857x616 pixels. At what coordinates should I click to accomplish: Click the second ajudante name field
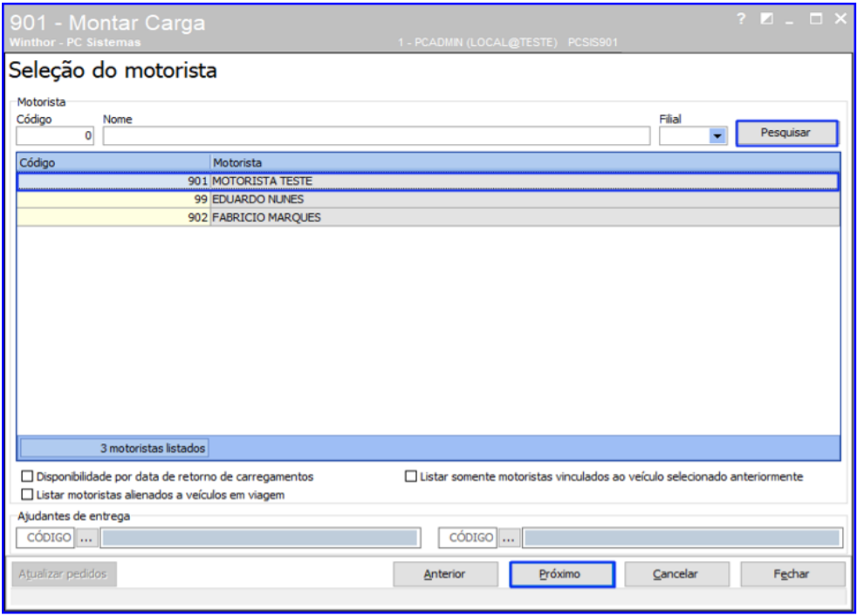pos(682,537)
